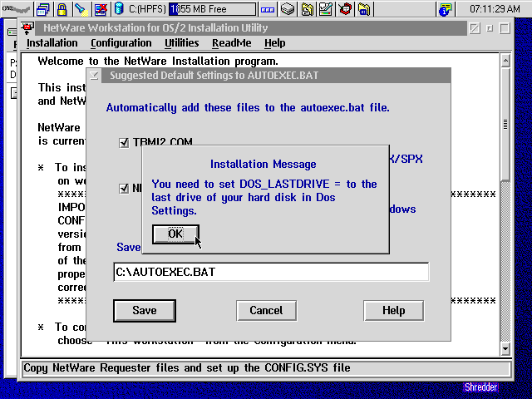Screen dimensions: 532x399
Task: Click the scroll up arrow of the welcome text
Action: (x=505, y=61)
